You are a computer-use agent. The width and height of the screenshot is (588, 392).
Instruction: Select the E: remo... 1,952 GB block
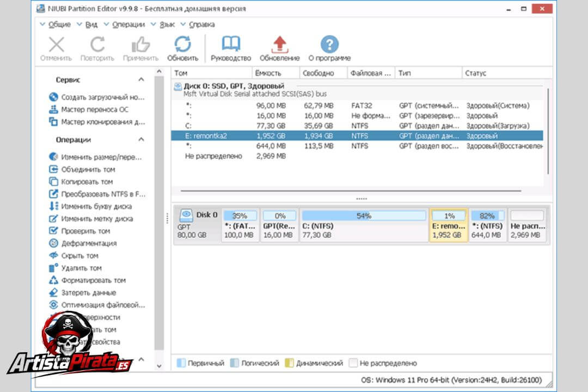[x=449, y=225]
